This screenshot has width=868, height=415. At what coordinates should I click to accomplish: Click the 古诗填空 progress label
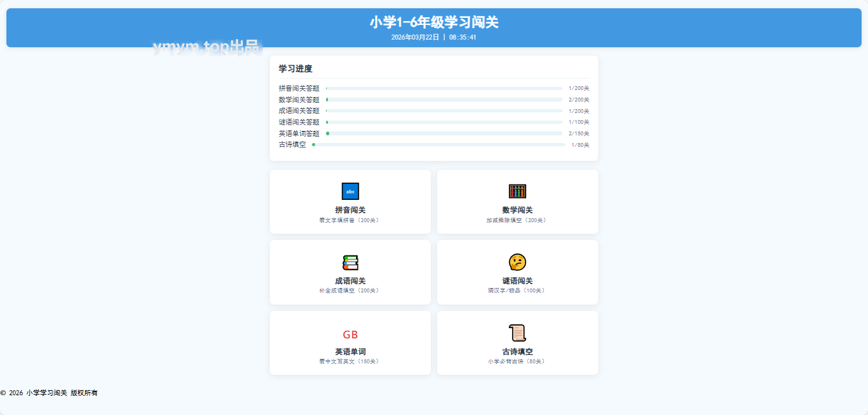[x=293, y=145]
